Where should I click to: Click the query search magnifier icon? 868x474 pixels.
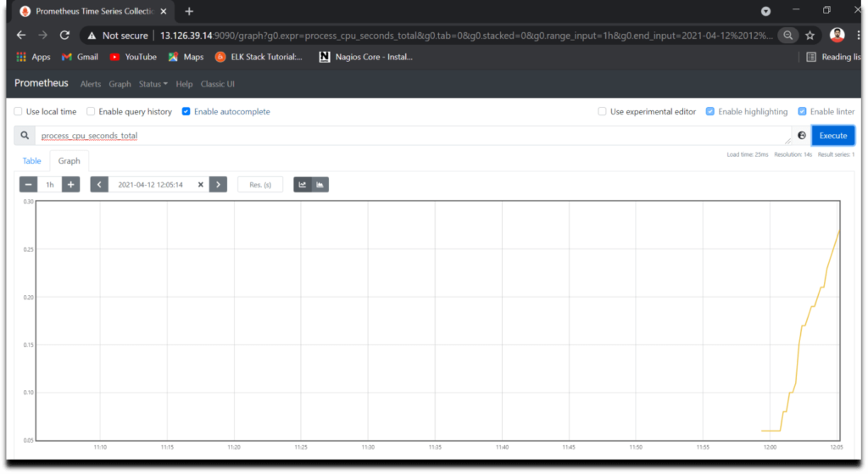(x=25, y=135)
